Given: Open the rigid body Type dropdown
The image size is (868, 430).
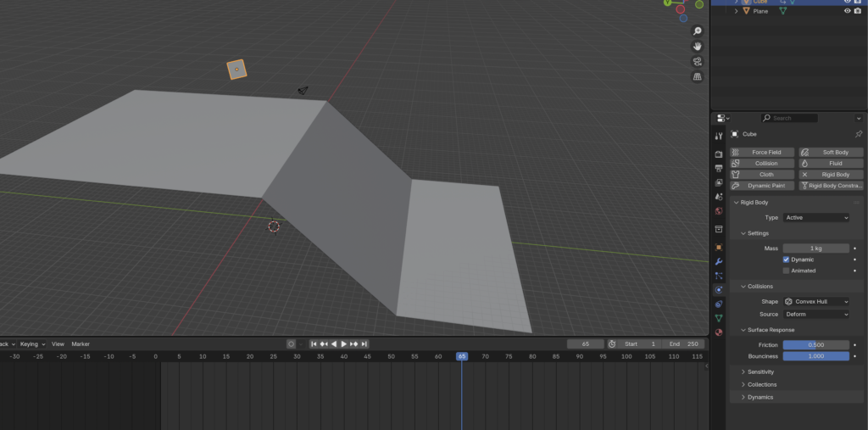Looking at the screenshot, I should coord(816,218).
